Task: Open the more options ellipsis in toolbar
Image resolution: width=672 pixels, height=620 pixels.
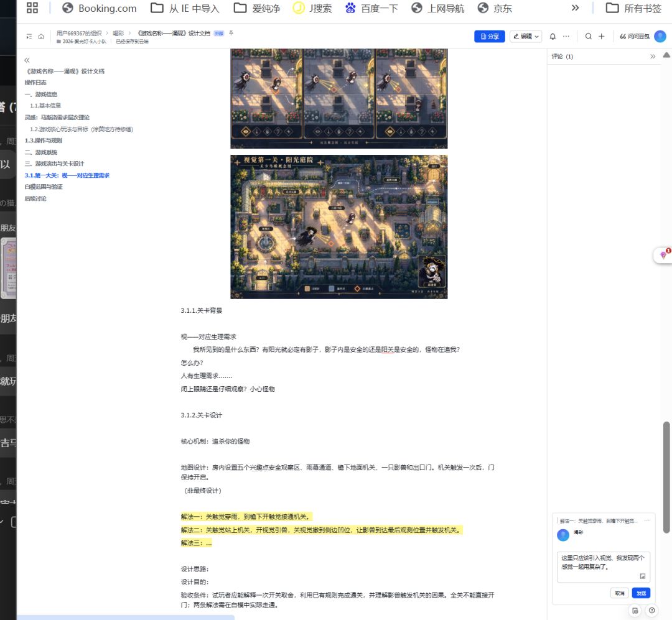Action: tap(566, 37)
